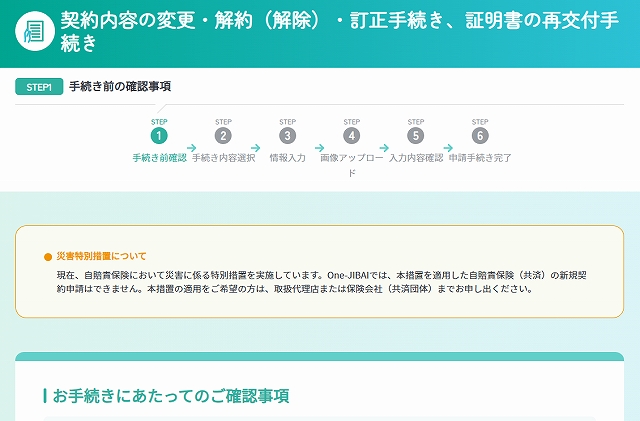
Task: Click the orange bullet beside 災害特別措置について
Action: (x=48, y=257)
